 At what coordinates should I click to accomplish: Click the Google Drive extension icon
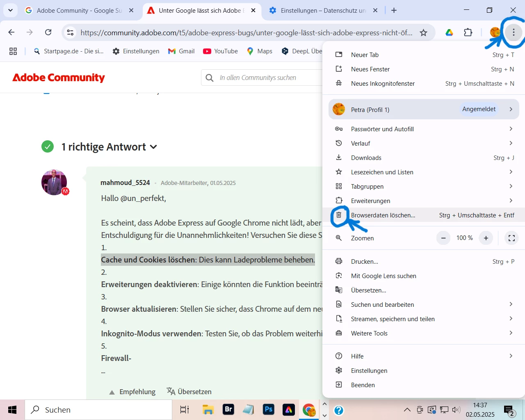tap(449, 32)
